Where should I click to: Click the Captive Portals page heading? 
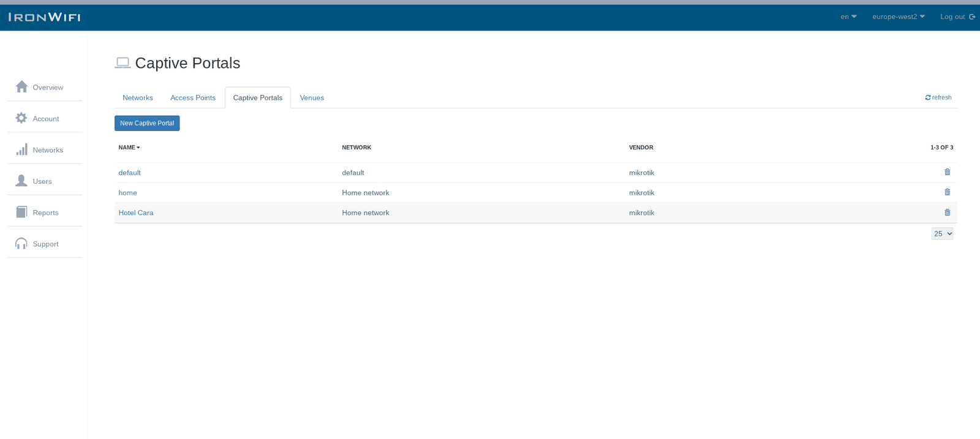pos(187,63)
